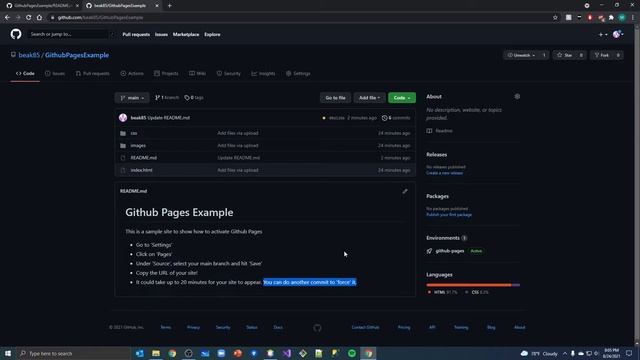Expand the main branch selector
Viewport: 640px width, 360px height.
pyautogui.click(x=132, y=98)
